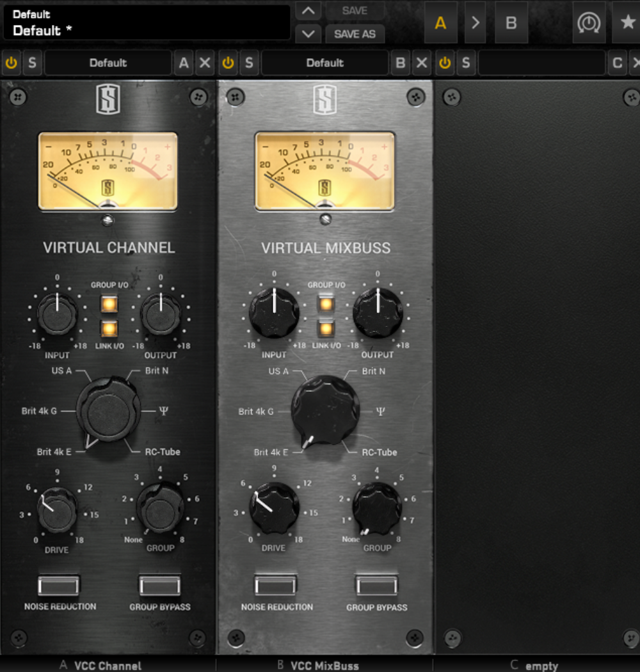Open the circular knob settings icon
Image resolution: width=640 pixels, height=672 pixels.
(x=589, y=22)
